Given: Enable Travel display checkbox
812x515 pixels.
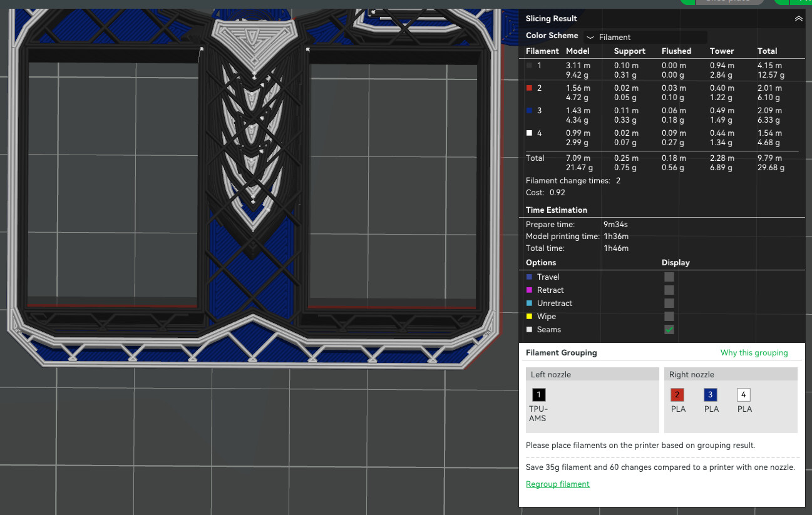Looking at the screenshot, I should point(669,277).
